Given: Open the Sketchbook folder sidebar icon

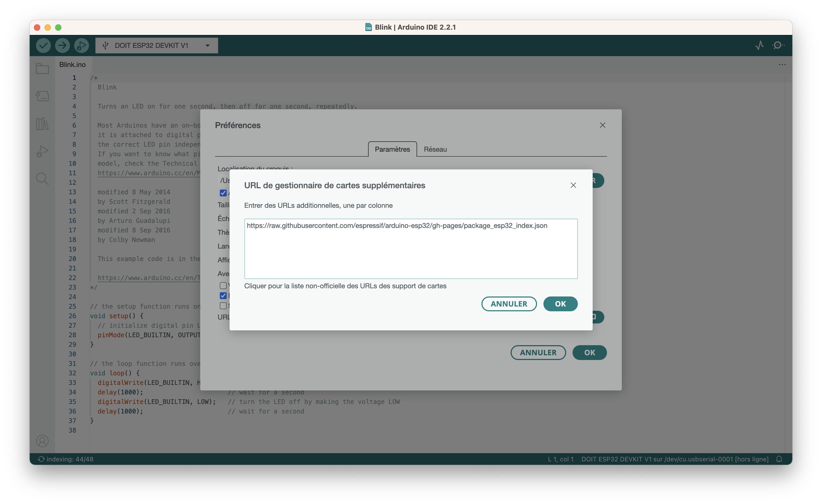Looking at the screenshot, I should click(42, 69).
